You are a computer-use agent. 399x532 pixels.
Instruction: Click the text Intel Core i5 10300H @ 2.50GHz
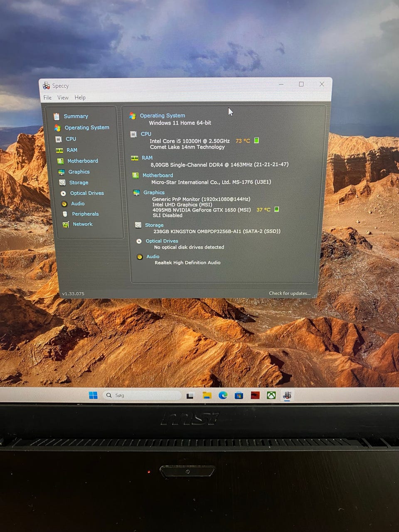tap(190, 141)
